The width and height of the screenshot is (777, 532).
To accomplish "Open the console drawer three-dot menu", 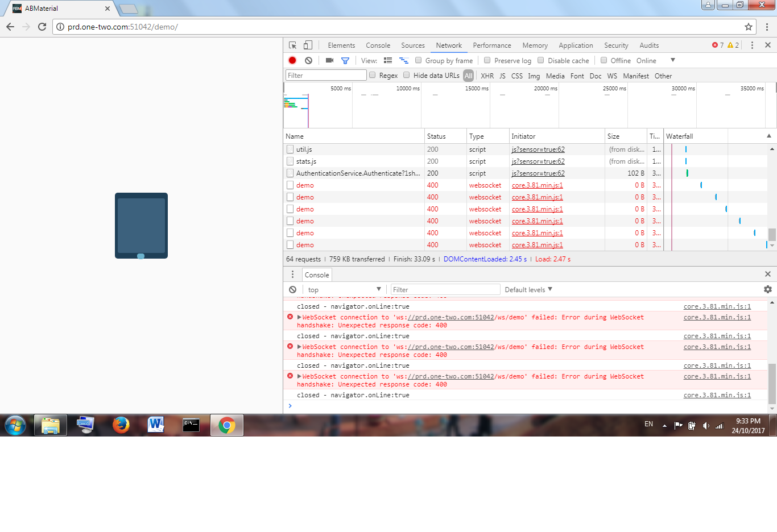I will coord(293,275).
